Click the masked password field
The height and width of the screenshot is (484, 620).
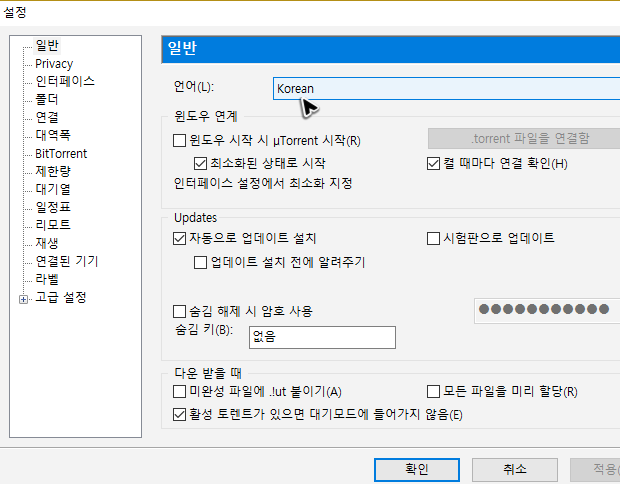click(547, 311)
